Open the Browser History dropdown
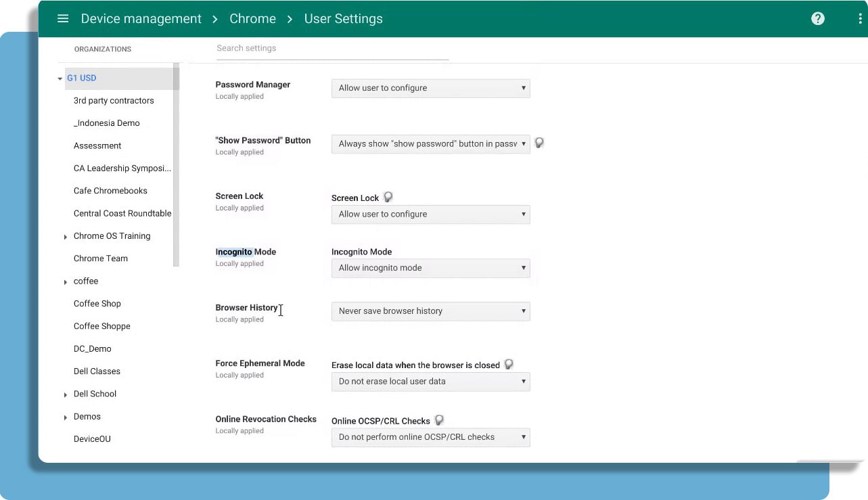The image size is (868, 500). (430, 311)
